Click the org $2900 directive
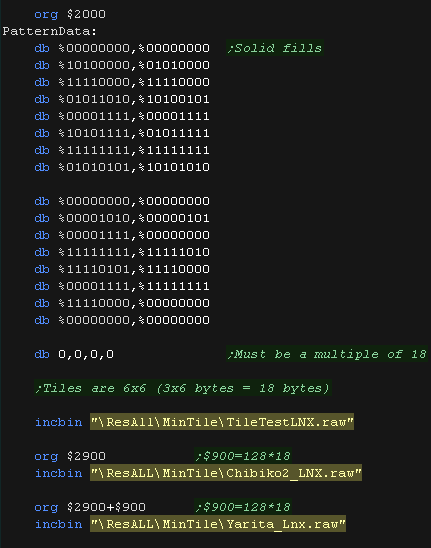 click(70, 456)
